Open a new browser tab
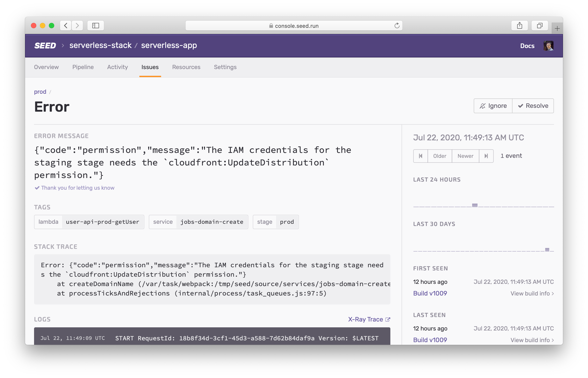Screen dimensions: 588x378 click(x=557, y=28)
